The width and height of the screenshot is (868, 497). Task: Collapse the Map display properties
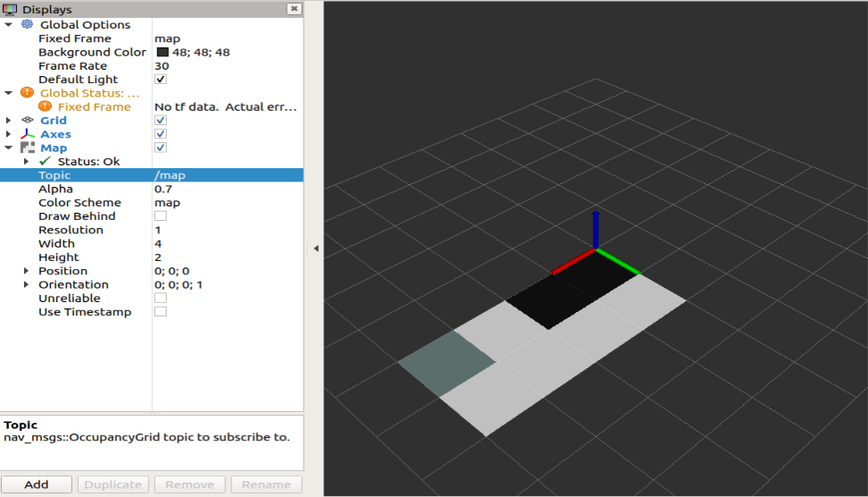coord(8,147)
